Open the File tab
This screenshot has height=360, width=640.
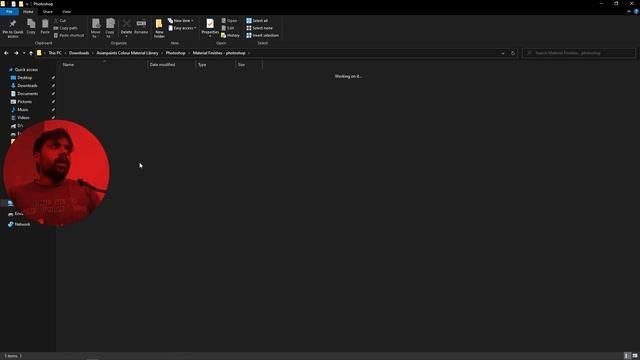click(x=9, y=12)
